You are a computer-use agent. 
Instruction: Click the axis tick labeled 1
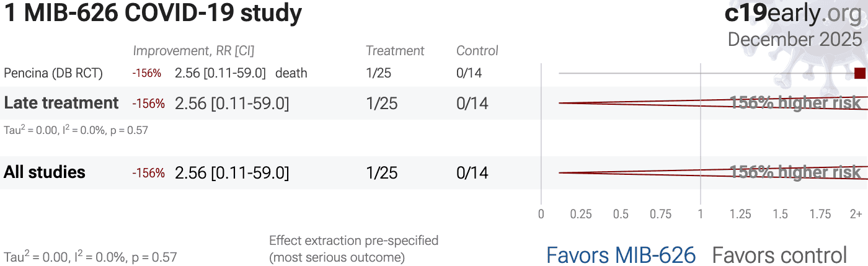point(701,215)
